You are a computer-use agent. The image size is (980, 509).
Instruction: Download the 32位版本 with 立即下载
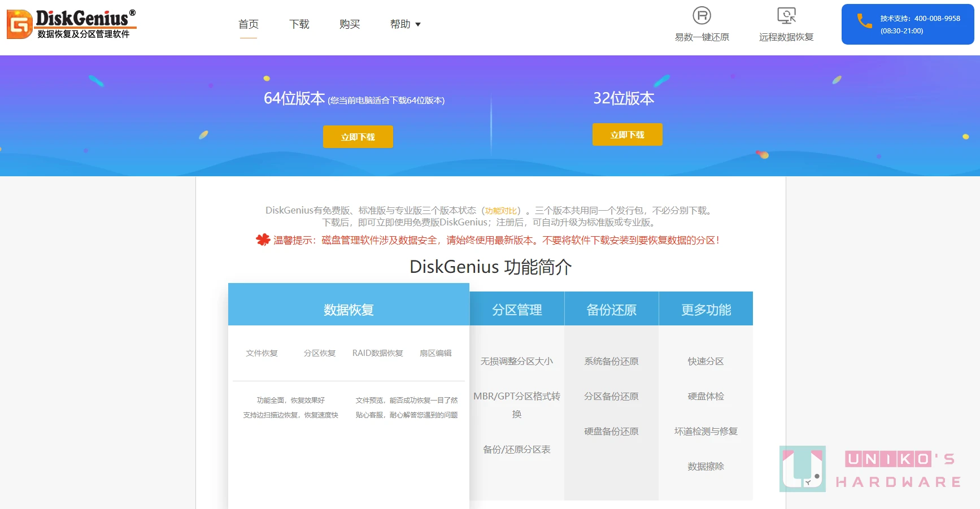628,134
